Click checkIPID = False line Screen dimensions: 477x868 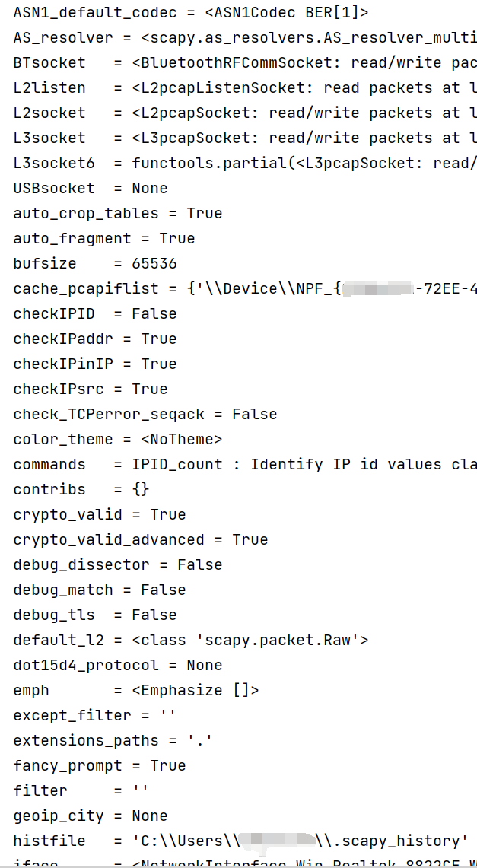pyautogui.click(x=95, y=314)
